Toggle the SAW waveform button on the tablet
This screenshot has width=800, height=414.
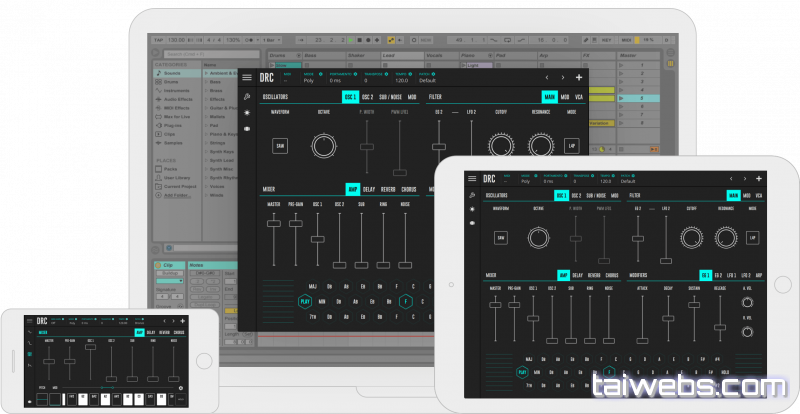pos(499,238)
